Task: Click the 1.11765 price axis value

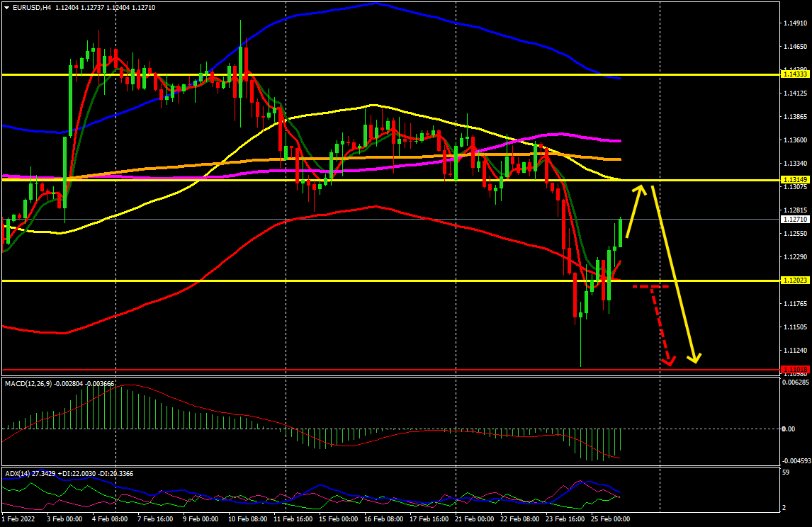Action: [796, 303]
